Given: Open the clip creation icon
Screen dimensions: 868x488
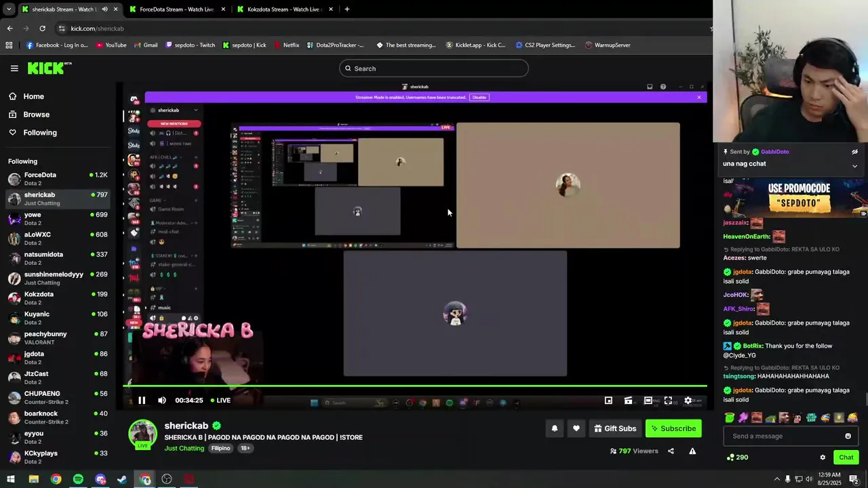Looking at the screenshot, I should click(x=629, y=401).
